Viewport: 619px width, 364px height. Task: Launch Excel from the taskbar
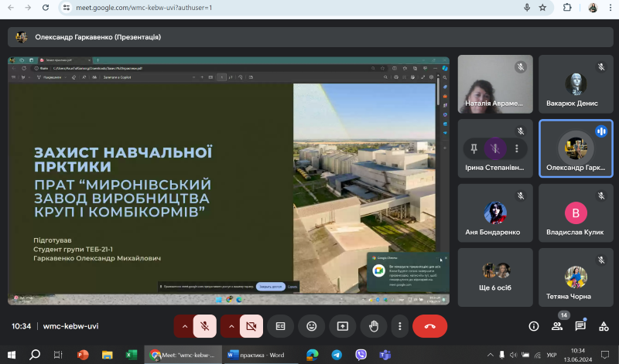tap(131, 355)
